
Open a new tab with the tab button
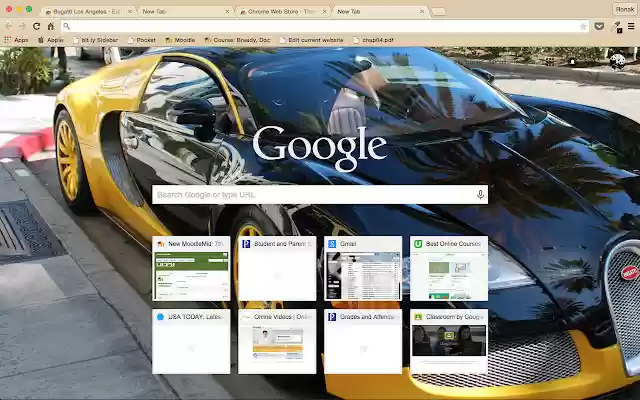(x=438, y=12)
